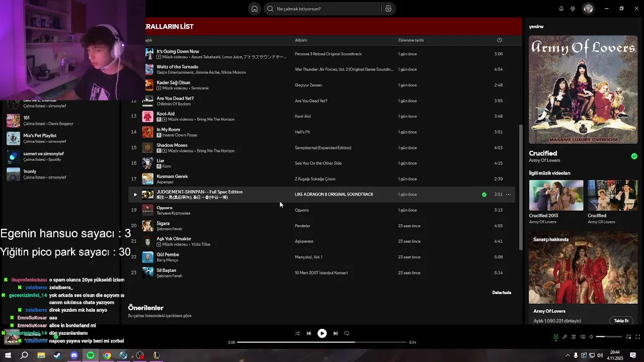Viewport: 644px width, 362px height.
Task: Open Spotify Home via house icon
Action: (x=255, y=9)
